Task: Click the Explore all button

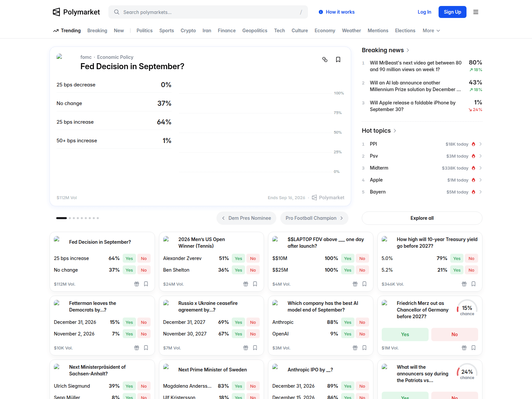Action: coord(422,218)
